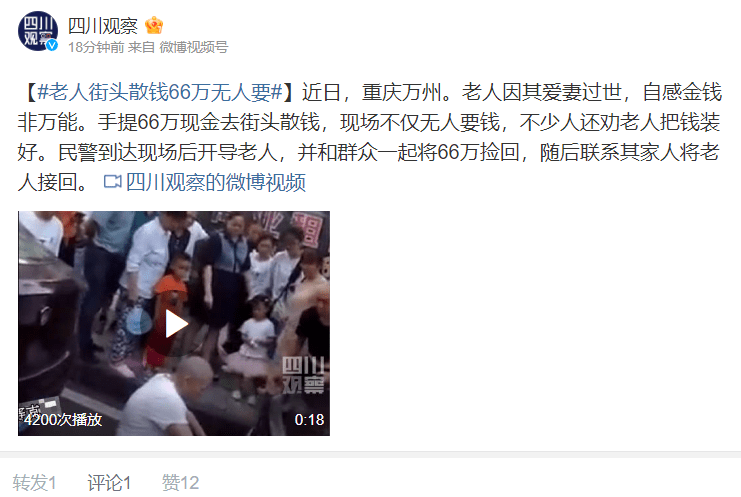This screenshot has width=741, height=497.
Task: Select the 评论1 comments tab
Action: pyautogui.click(x=109, y=482)
